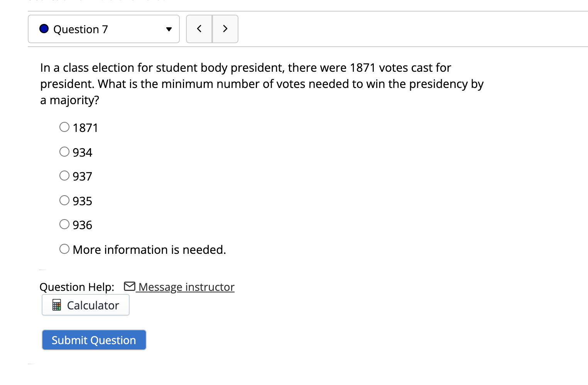The width and height of the screenshot is (588, 385).
Task: Click the navigation arrows group beside Question 7
Action: 212,29
